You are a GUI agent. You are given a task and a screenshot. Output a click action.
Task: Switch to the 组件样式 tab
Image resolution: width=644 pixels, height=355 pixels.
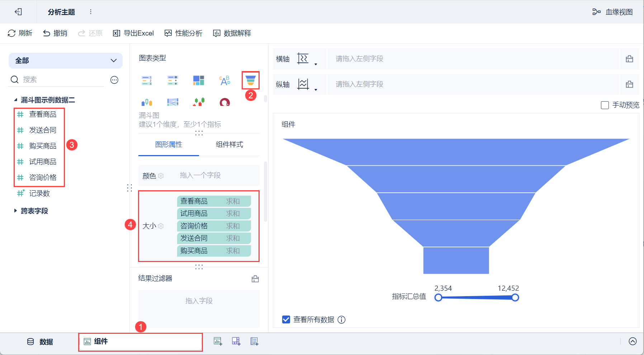(x=229, y=144)
